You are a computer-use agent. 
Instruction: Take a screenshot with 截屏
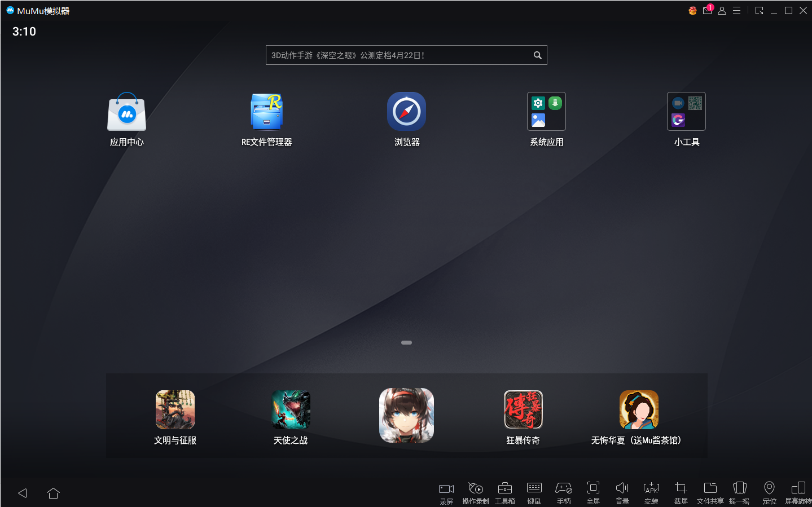pyautogui.click(x=681, y=493)
